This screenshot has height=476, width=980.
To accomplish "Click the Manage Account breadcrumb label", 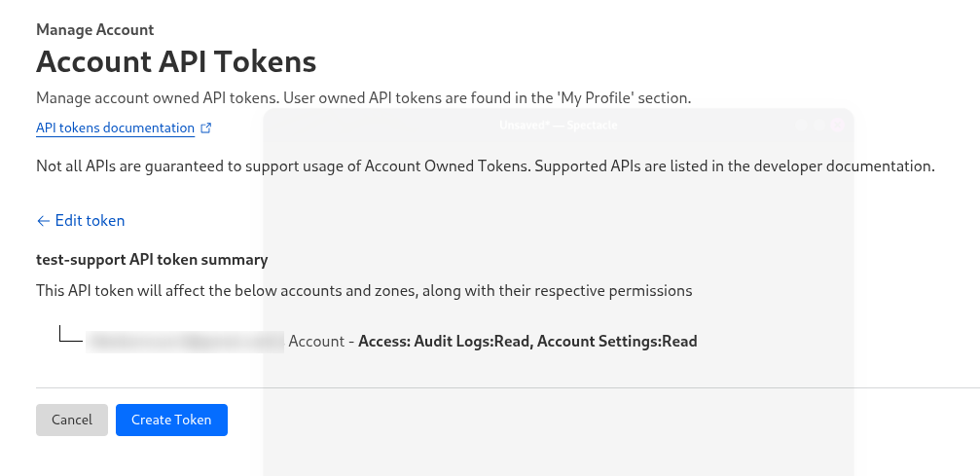I will click(x=95, y=29).
